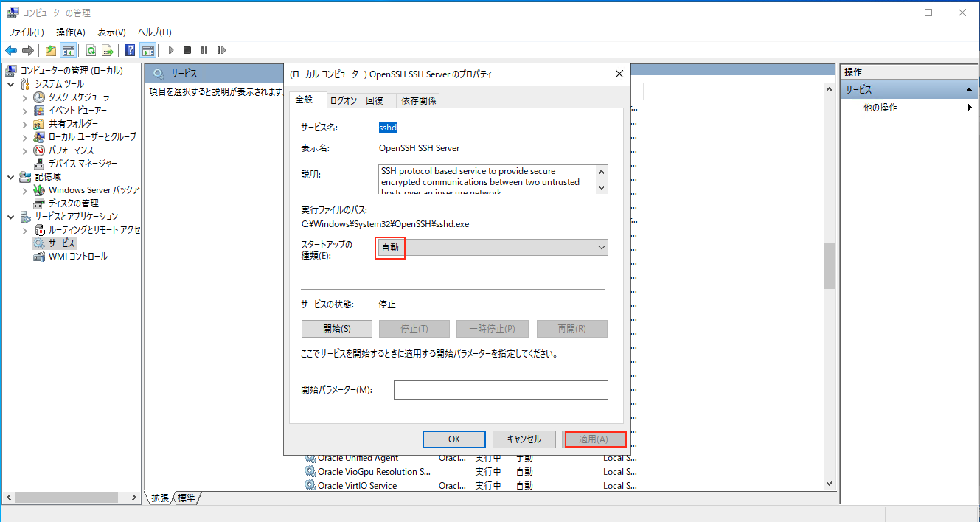Expand the 共有フォルダー node
Screen dimensions: 980x522
point(24,124)
